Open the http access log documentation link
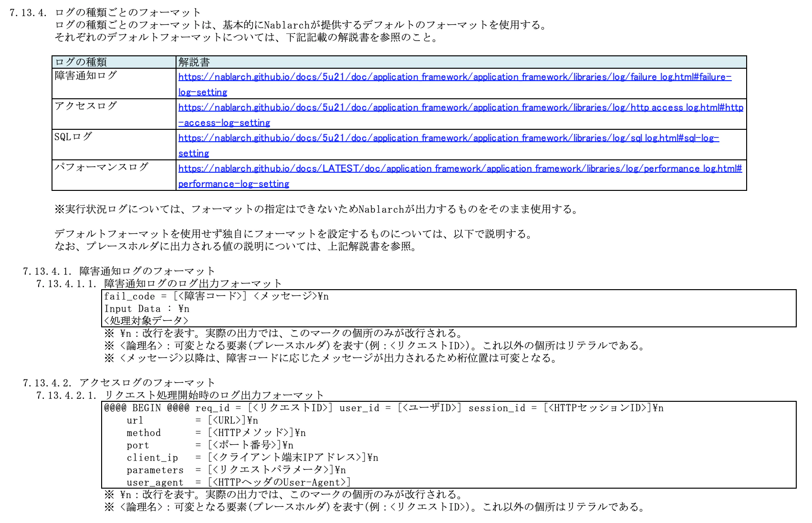The height and width of the screenshot is (523, 812). (461, 115)
